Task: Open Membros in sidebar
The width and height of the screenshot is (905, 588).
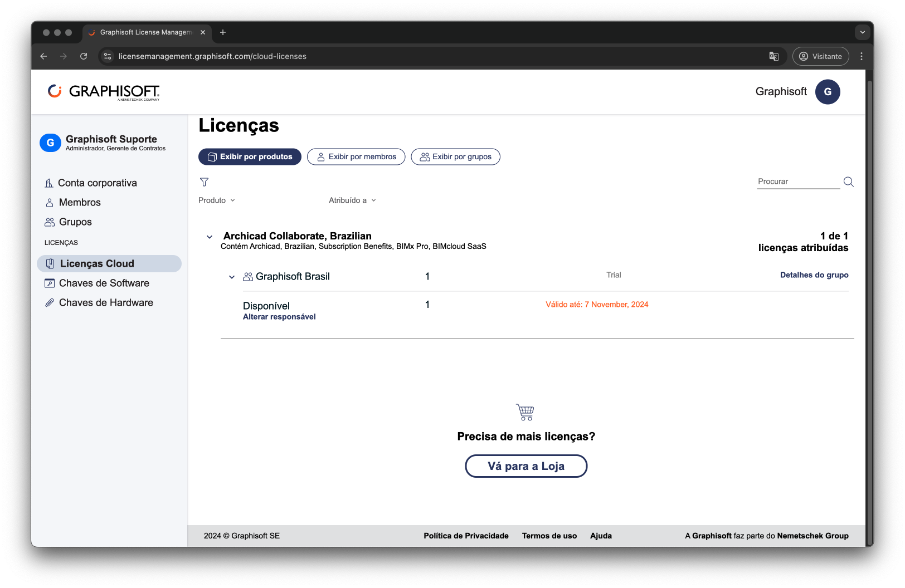Action: [73, 202]
